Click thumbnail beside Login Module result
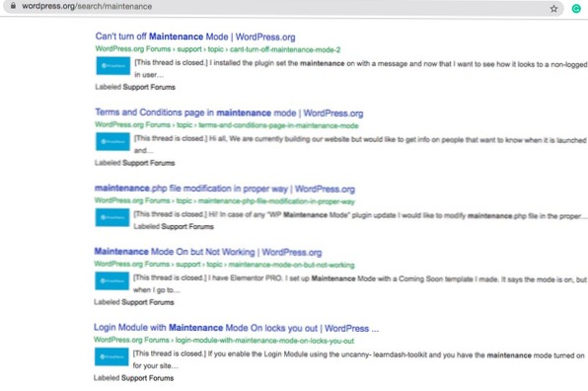Screen dimensions: 588x391 [x=111, y=356]
